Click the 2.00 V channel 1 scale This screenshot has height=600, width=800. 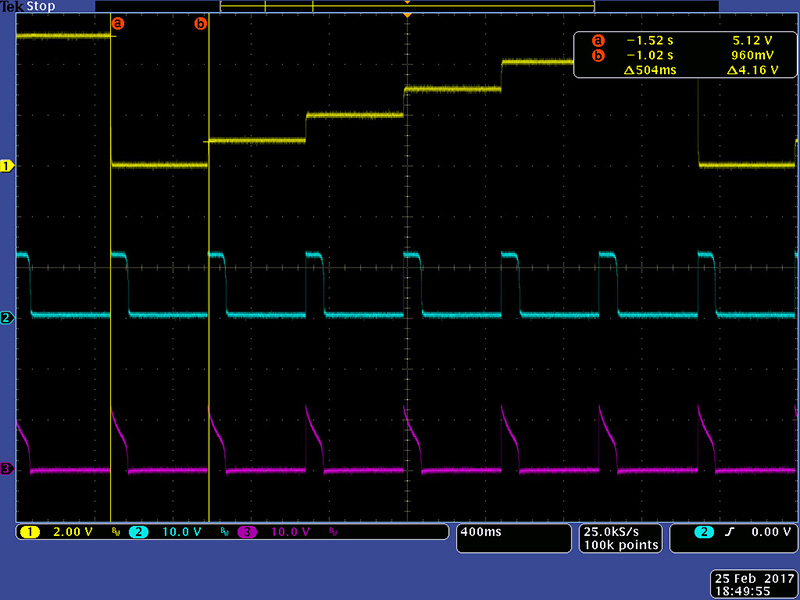point(70,532)
